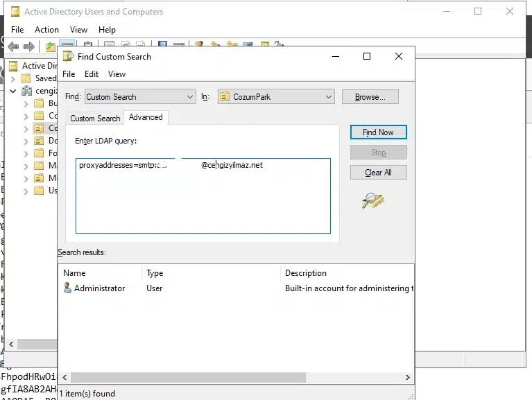Click inside the LDAP query text box
The width and height of the screenshot is (532, 400).
click(203, 201)
